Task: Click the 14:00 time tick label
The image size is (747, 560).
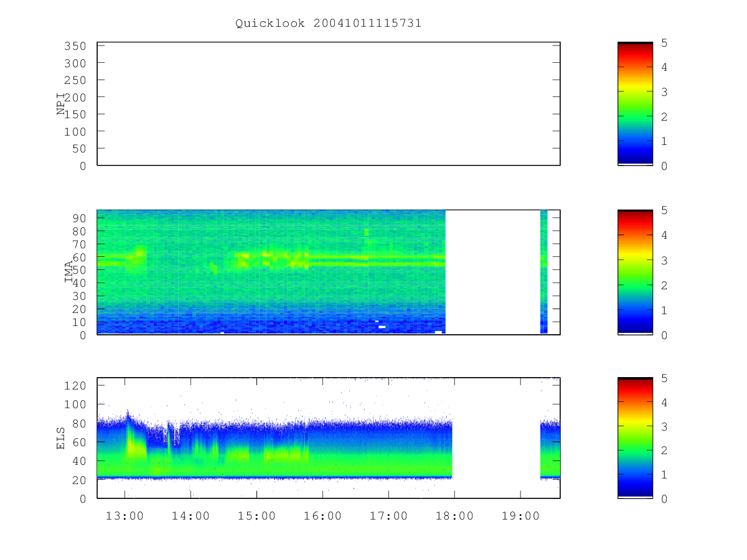Action: point(191,516)
